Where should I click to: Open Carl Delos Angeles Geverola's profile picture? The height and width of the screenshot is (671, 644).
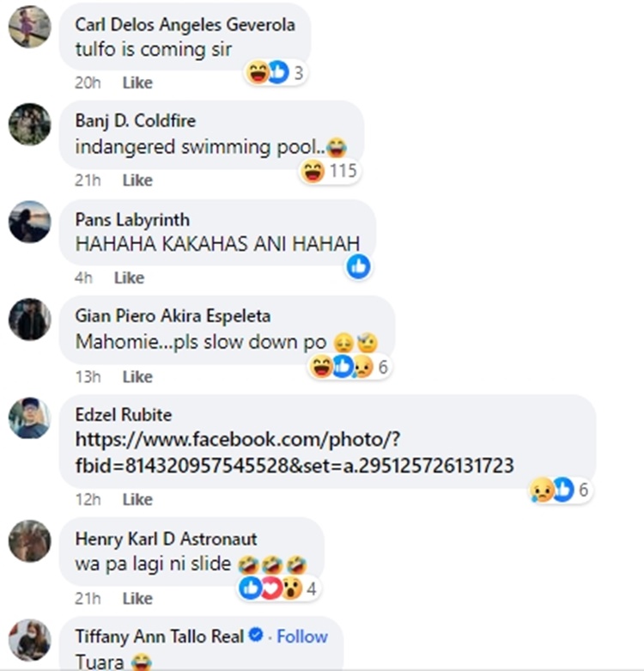point(29,27)
